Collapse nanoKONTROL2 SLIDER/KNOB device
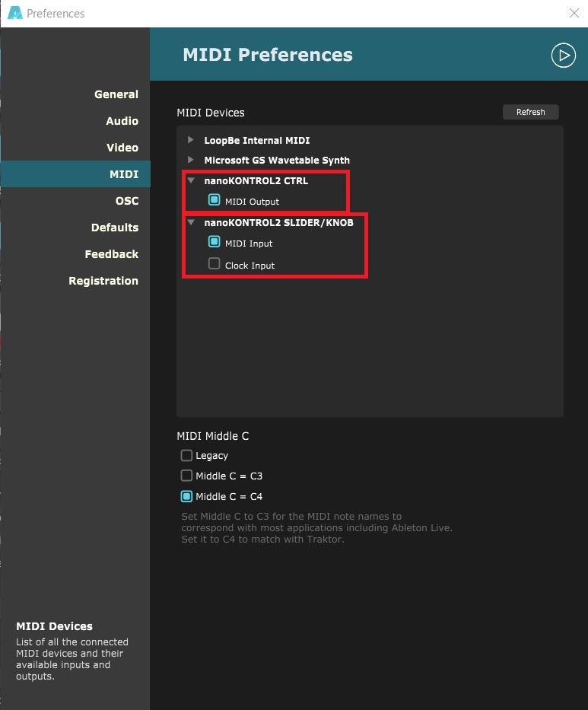This screenshot has height=710, width=588. [191, 222]
